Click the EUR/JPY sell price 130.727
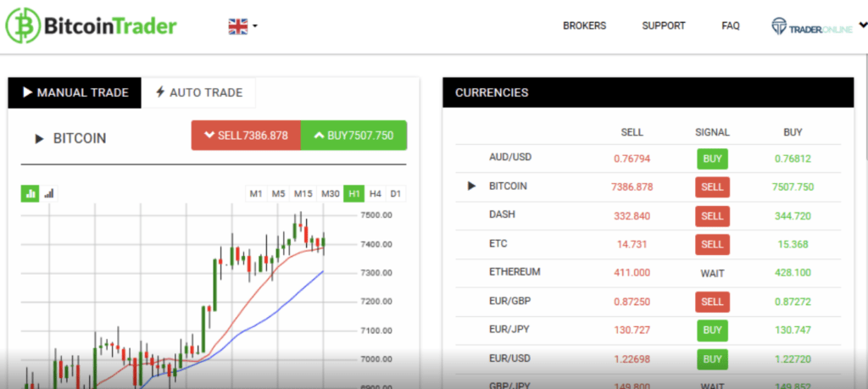The width and height of the screenshot is (868, 389). click(x=632, y=331)
